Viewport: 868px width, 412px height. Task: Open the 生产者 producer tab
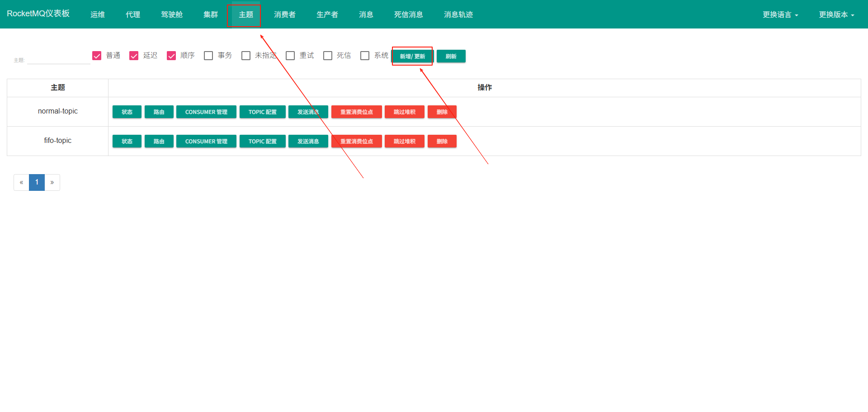tap(327, 14)
